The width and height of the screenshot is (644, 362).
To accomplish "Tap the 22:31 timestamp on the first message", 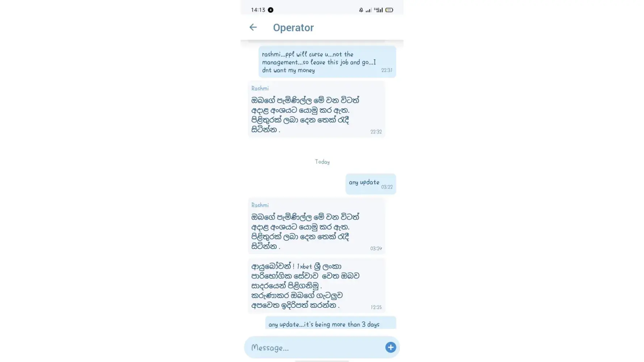I will pos(386,70).
